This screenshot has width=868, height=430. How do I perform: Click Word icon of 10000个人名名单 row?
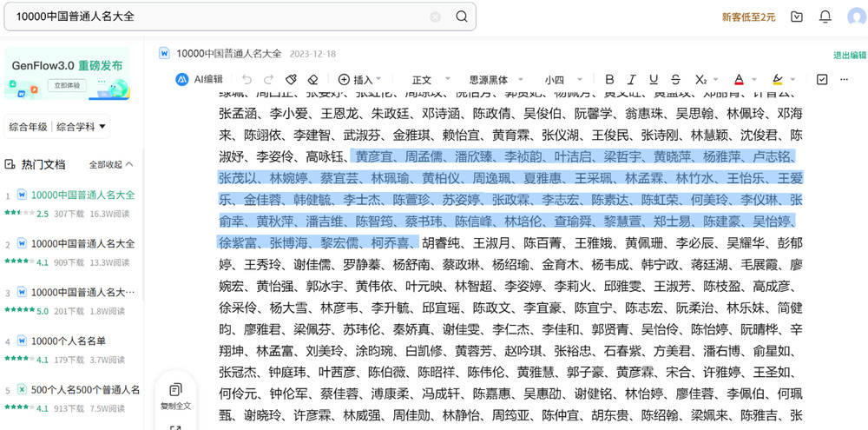coord(23,341)
